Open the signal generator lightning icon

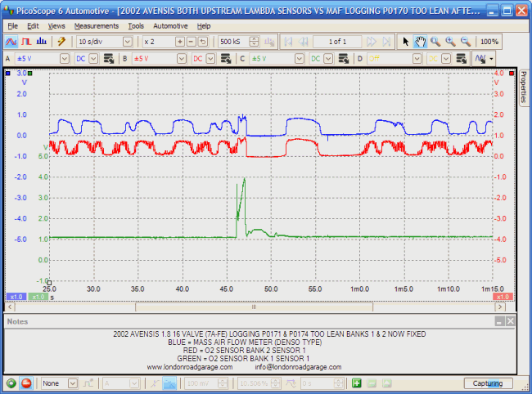61,41
